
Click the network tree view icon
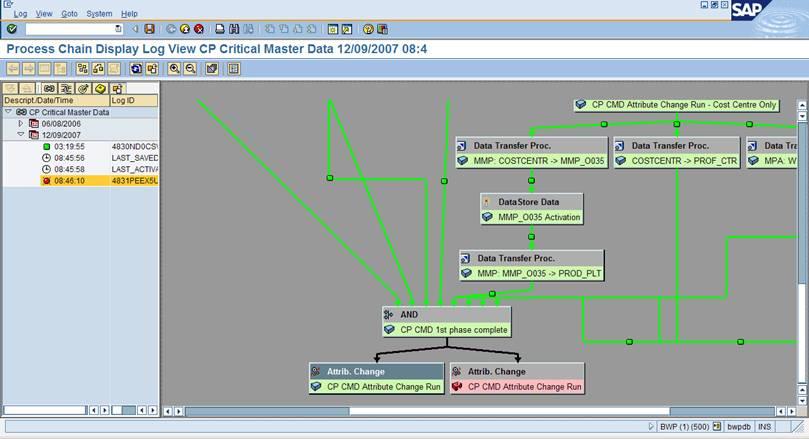pyautogui.click(x=83, y=69)
